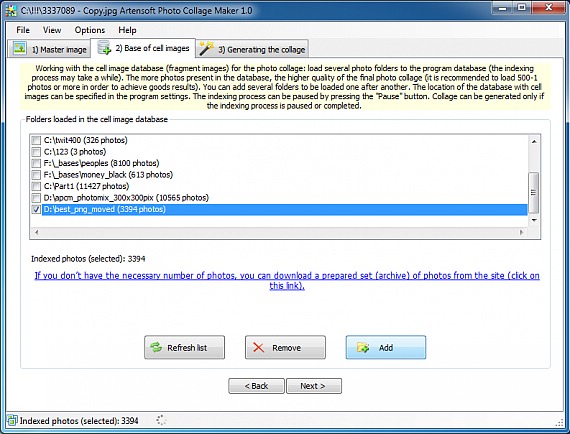Switch to 3) Generating the collage tab
The width and height of the screenshot is (570, 434).
pyautogui.click(x=252, y=49)
